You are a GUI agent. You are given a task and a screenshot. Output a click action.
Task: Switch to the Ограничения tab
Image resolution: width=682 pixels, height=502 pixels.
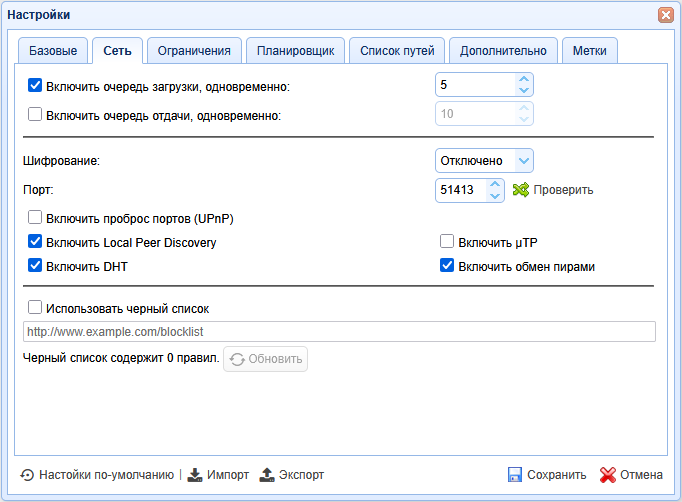click(194, 51)
